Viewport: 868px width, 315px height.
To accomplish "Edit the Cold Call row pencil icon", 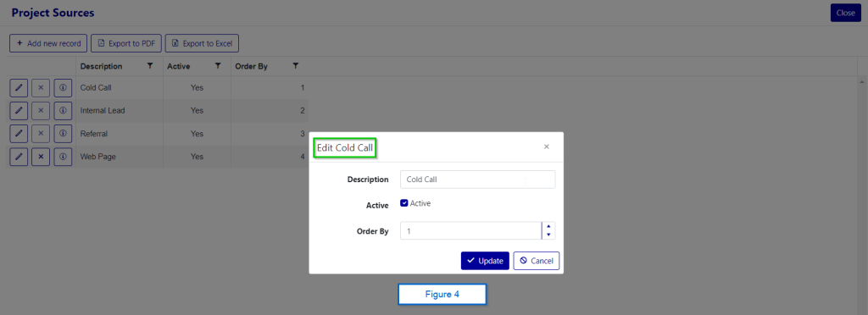I will point(19,88).
